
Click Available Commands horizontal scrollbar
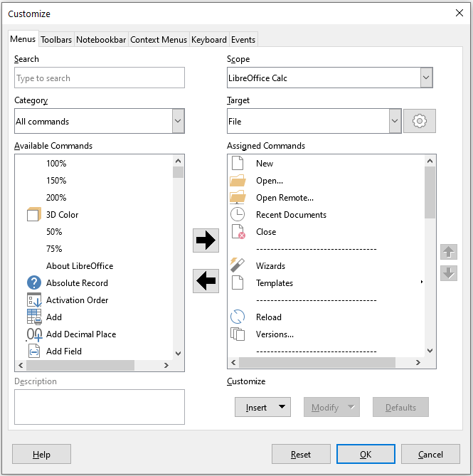pos(80,365)
